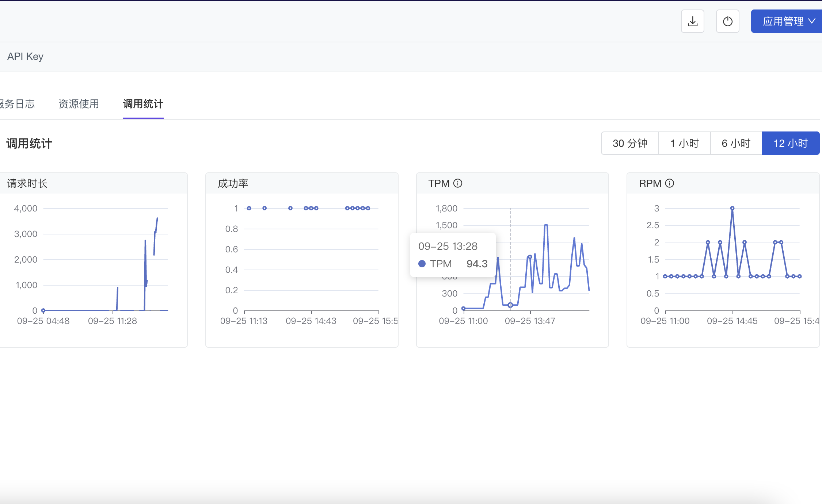Select the 30 分钟 time range

coord(630,143)
